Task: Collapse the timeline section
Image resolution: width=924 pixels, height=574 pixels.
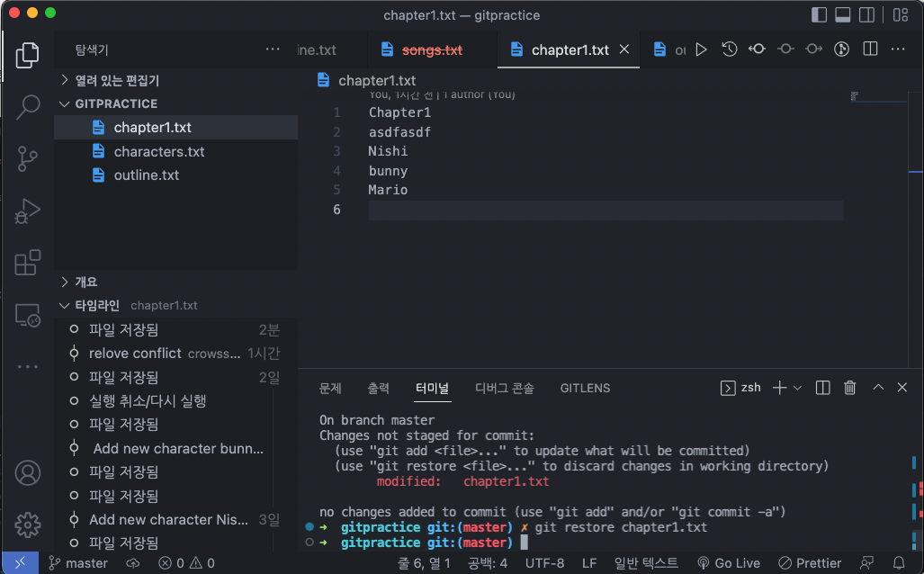Action: 176,305
